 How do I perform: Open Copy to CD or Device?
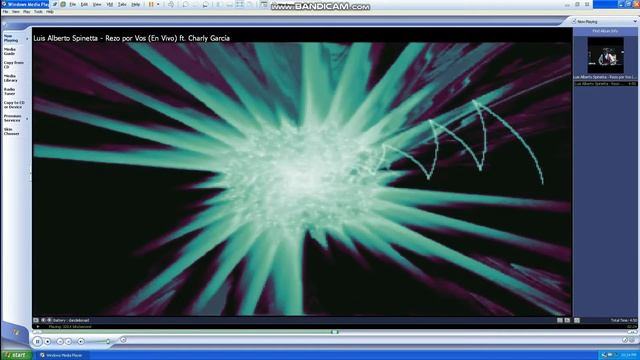(x=14, y=104)
